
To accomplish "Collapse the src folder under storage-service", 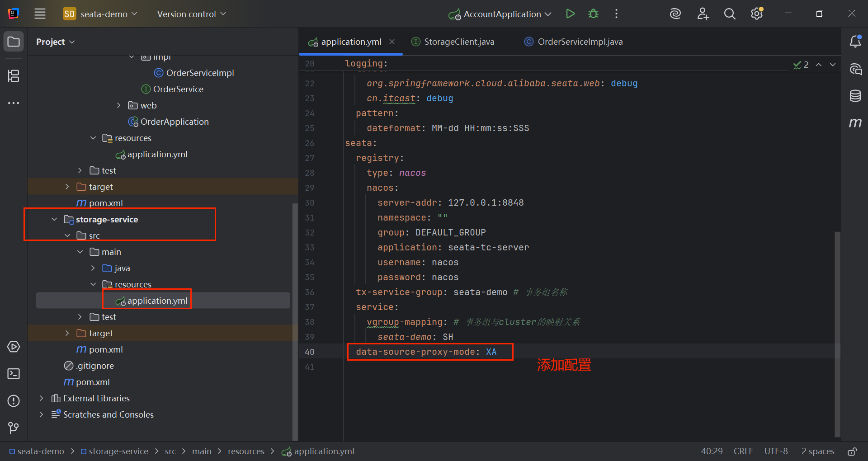I will click(x=67, y=235).
